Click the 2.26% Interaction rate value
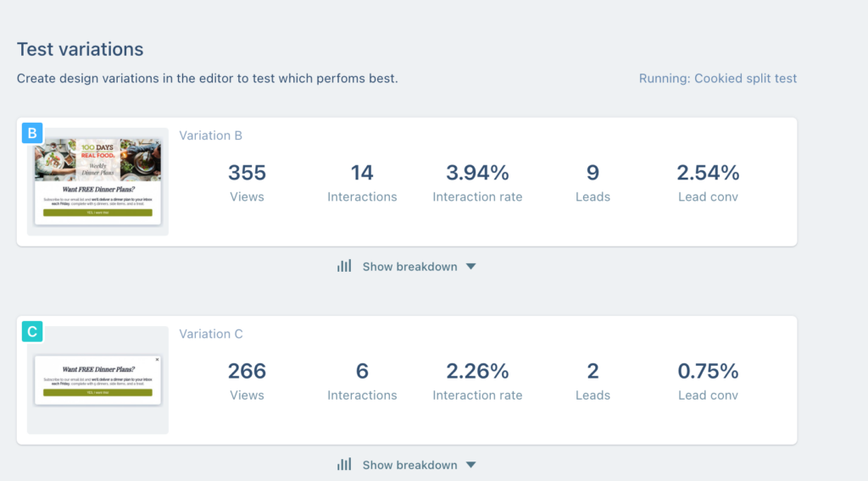This screenshot has height=481, width=868. [477, 372]
